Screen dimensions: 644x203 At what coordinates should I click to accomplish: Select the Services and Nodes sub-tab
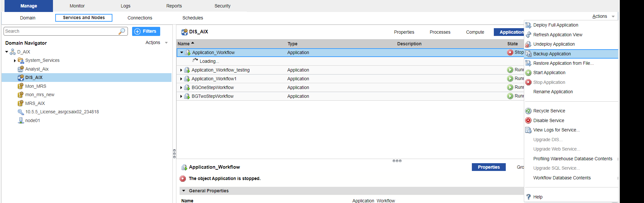pos(84,18)
